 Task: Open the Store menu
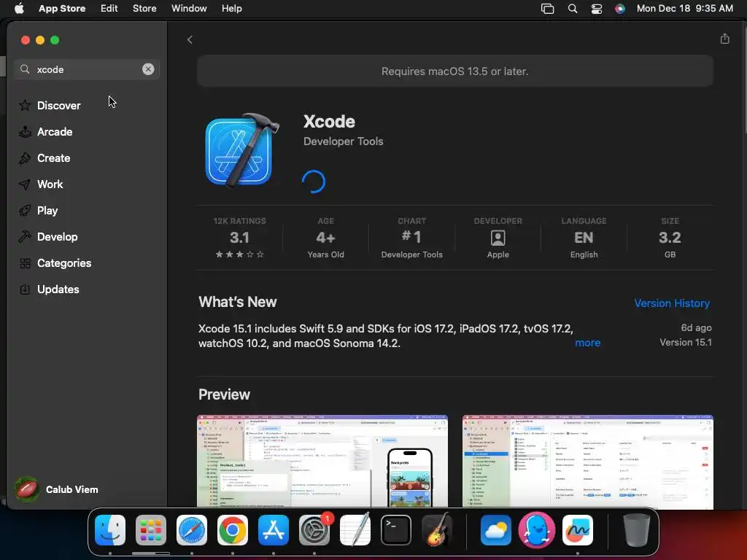pyautogui.click(x=144, y=8)
